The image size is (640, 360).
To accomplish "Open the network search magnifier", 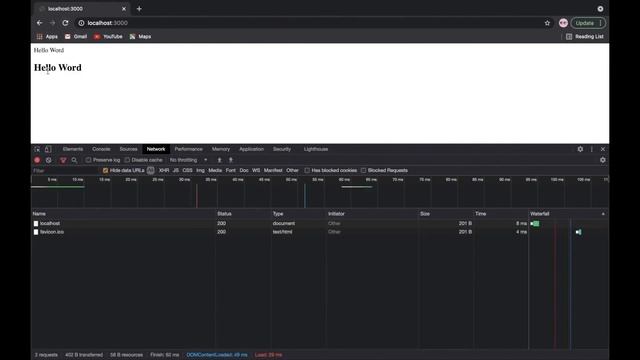I will click(x=74, y=160).
